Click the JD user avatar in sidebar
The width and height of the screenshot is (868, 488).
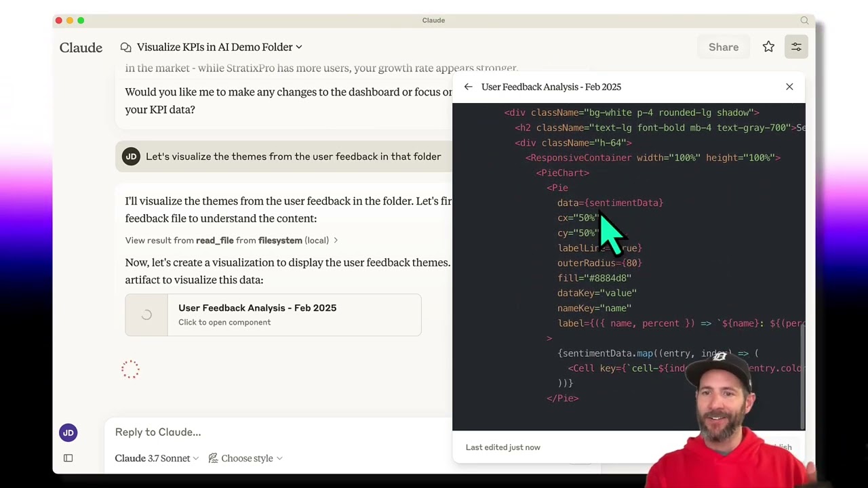click(x=68, y=432)
